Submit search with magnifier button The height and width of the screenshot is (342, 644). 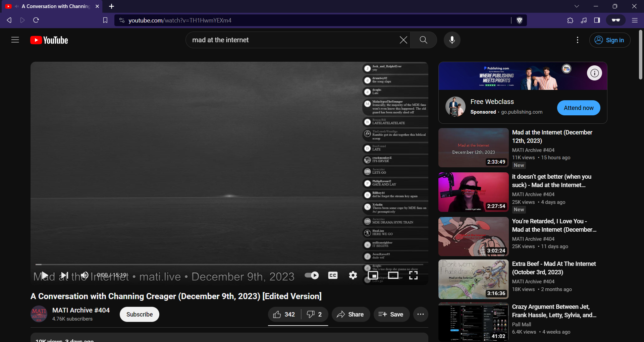pos(423,40)
